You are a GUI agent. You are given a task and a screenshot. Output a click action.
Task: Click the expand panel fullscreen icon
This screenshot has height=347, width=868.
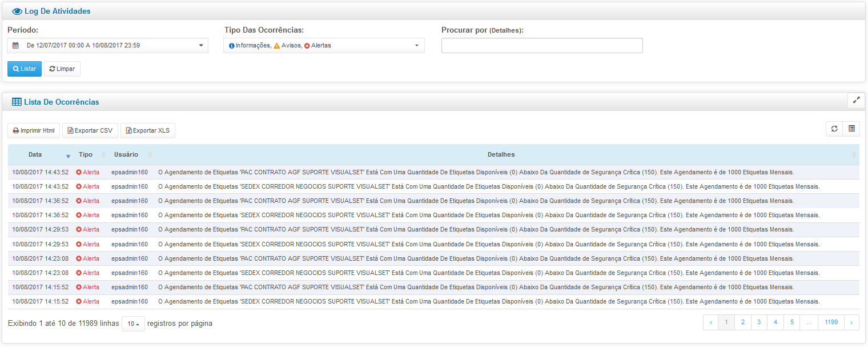click(x=856, y=99)
